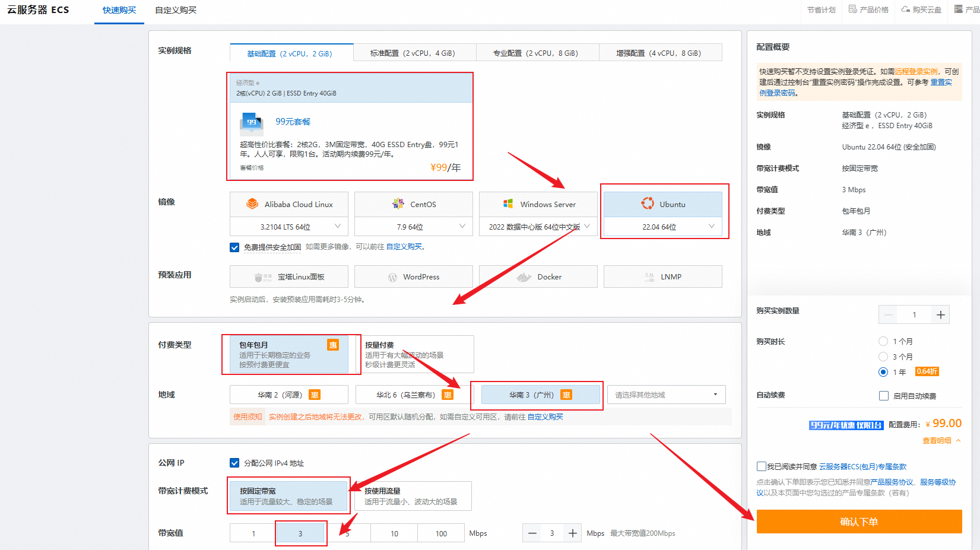This screenshot has height=550, width=980.
Task: Enable 启用自动续费 checkbox
Action: [x=884, y=396]
